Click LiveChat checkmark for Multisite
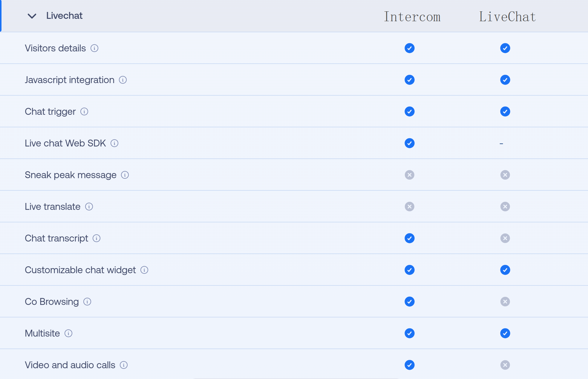The height and width of the screenshot is (379, 588). coord(505,333)
